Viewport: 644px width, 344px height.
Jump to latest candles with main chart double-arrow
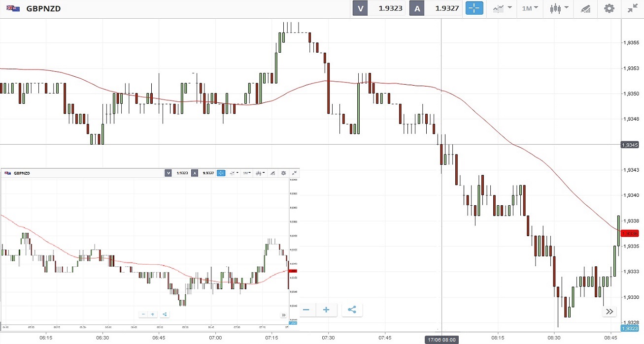click(610, 312)
